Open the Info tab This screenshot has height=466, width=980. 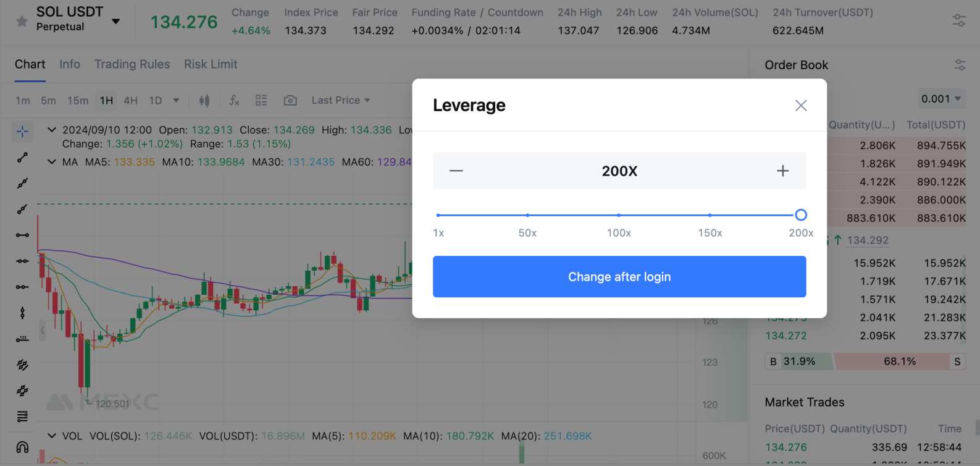[x=69, y=64]
